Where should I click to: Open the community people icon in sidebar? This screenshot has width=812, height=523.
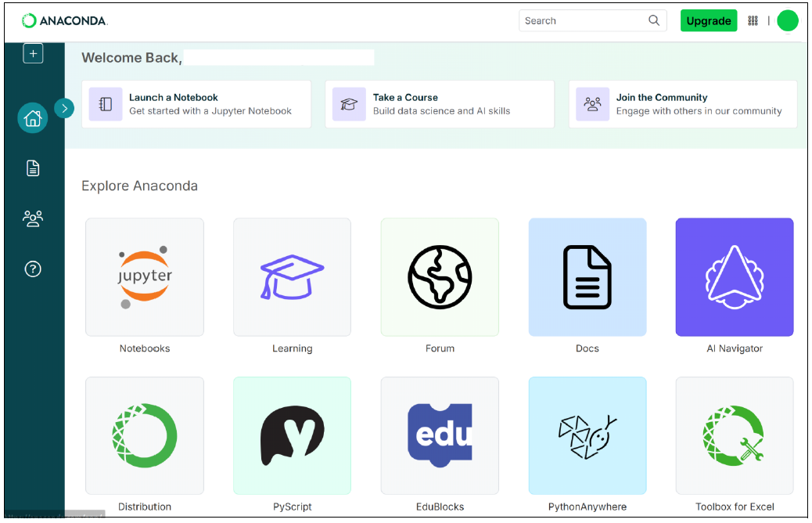[33, 218]
